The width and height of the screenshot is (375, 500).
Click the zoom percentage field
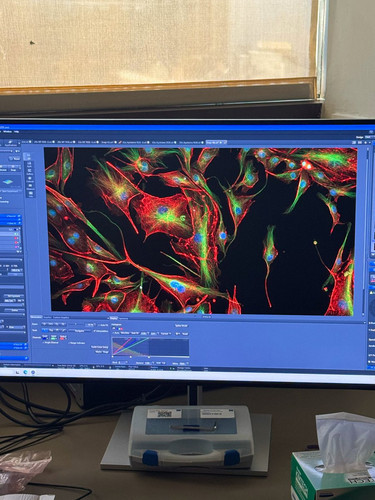point(90,325)
